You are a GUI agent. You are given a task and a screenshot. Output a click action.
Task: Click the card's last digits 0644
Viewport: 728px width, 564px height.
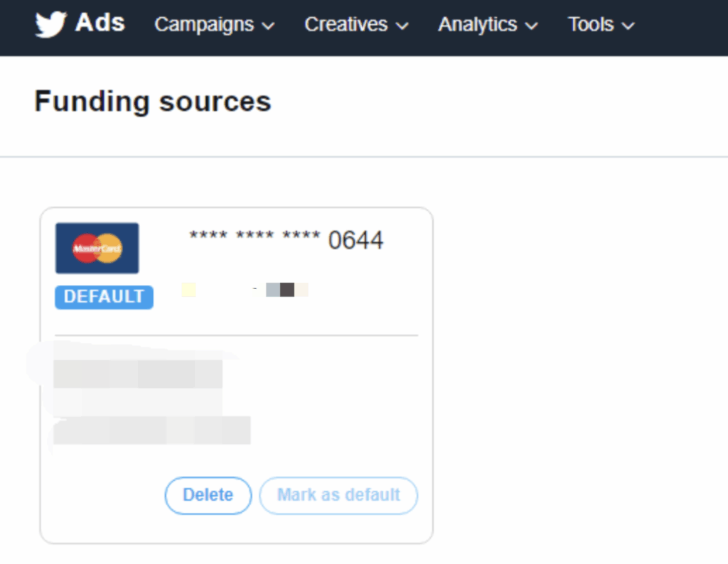click(355, 241)
